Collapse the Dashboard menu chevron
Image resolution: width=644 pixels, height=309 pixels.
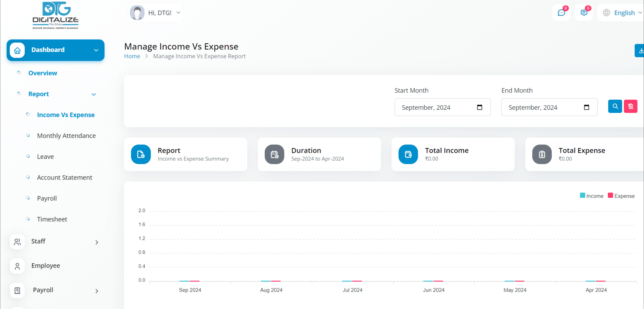(x=96, y=50)
